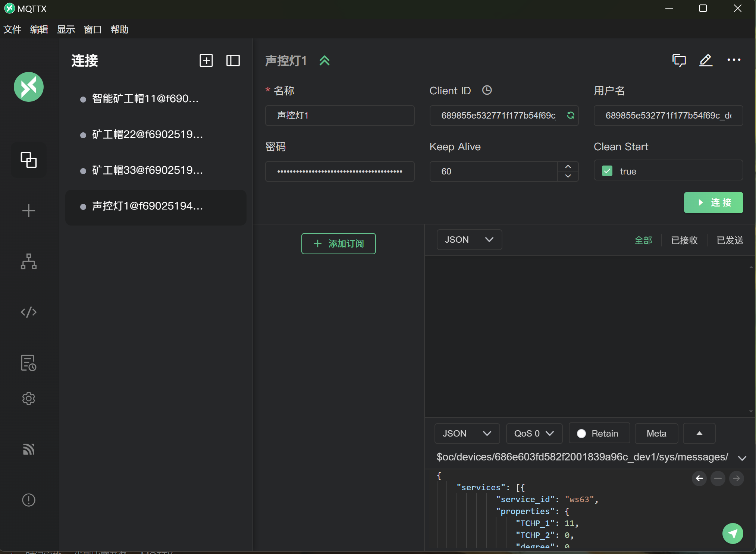Open the About info icon in sidebar

(29, 500)
